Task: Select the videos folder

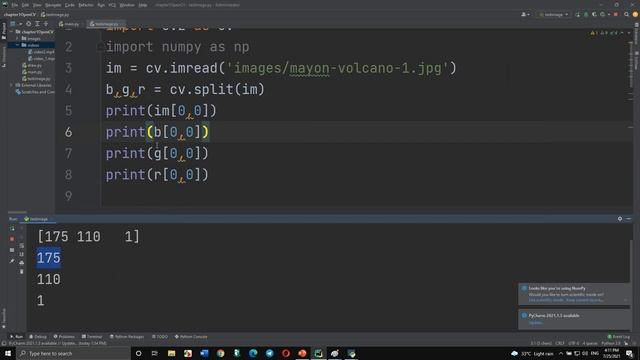Action: [31, 45]
